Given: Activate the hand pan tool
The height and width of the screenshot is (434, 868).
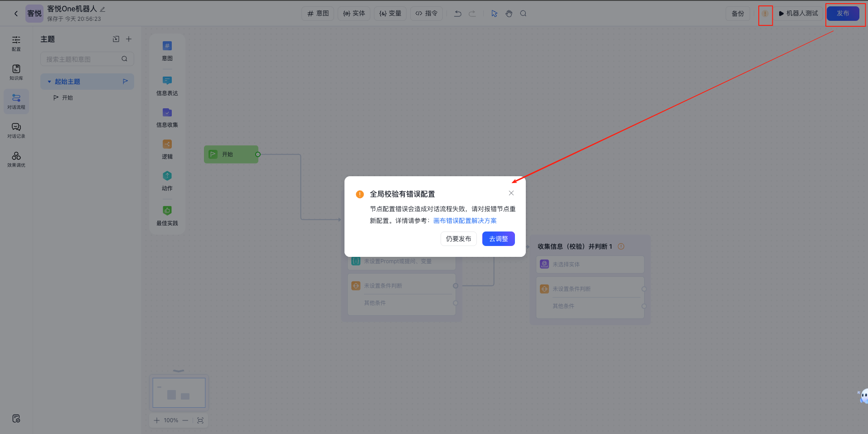Looking at the screenshot, I should pos(509,14).
